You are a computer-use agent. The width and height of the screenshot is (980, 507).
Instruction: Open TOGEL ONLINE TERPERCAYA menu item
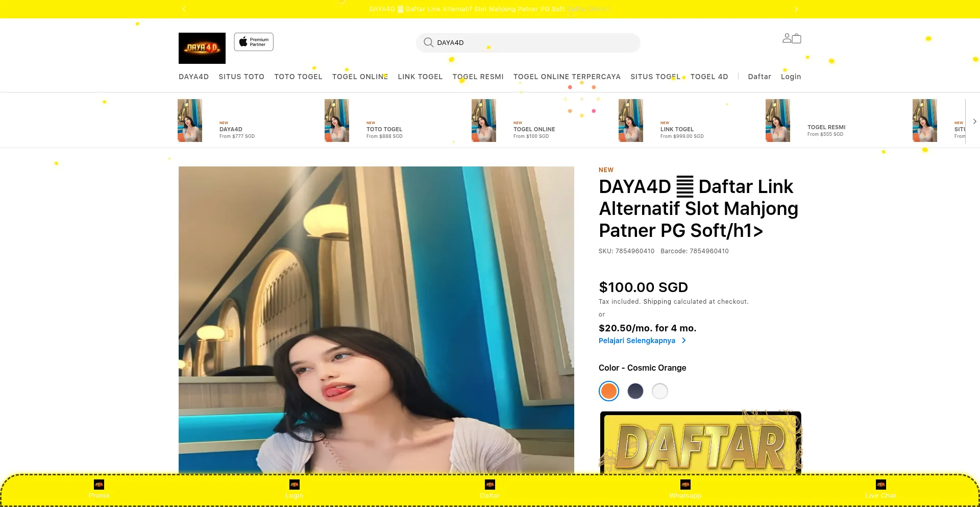(x=567, y=77)
